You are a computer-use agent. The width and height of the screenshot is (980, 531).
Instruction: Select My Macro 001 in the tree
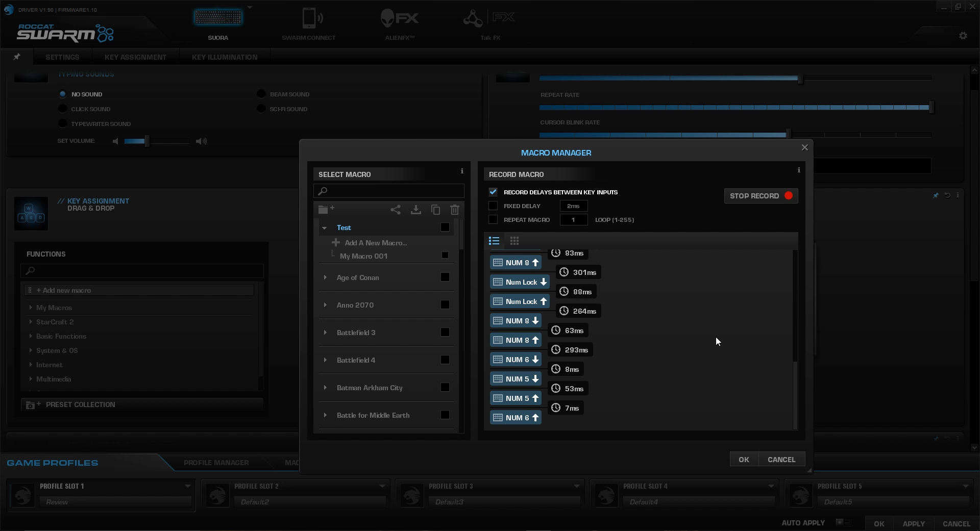point(363,256)
